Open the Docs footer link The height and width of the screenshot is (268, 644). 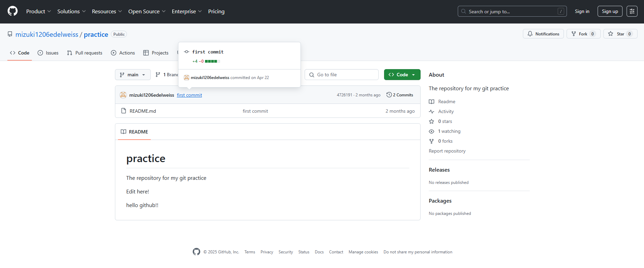coord(319,252)
